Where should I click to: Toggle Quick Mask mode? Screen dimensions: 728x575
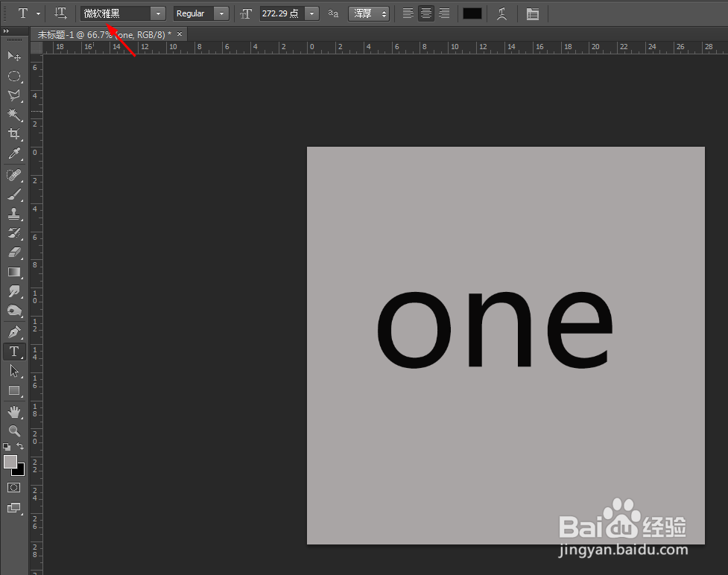click(14, 487)
